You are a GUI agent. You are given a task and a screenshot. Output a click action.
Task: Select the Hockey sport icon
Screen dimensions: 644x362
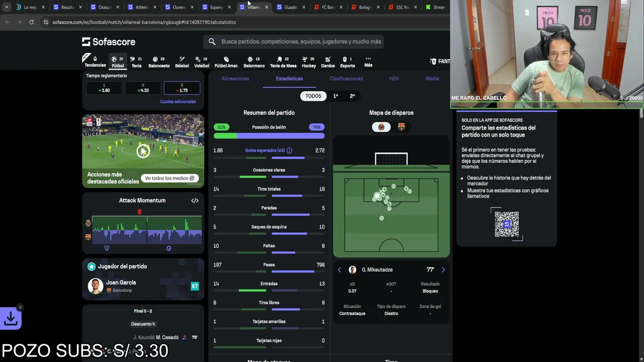click(309, 62)
